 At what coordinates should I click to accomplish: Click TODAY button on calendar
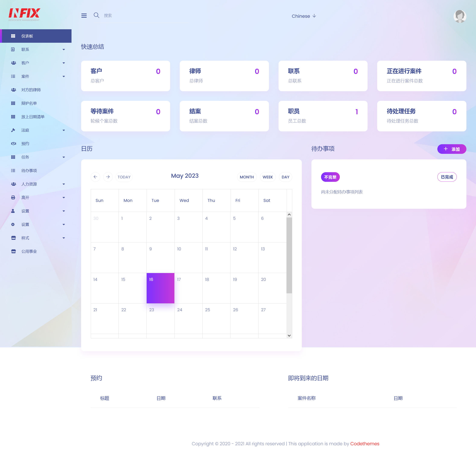coord(124,176)
